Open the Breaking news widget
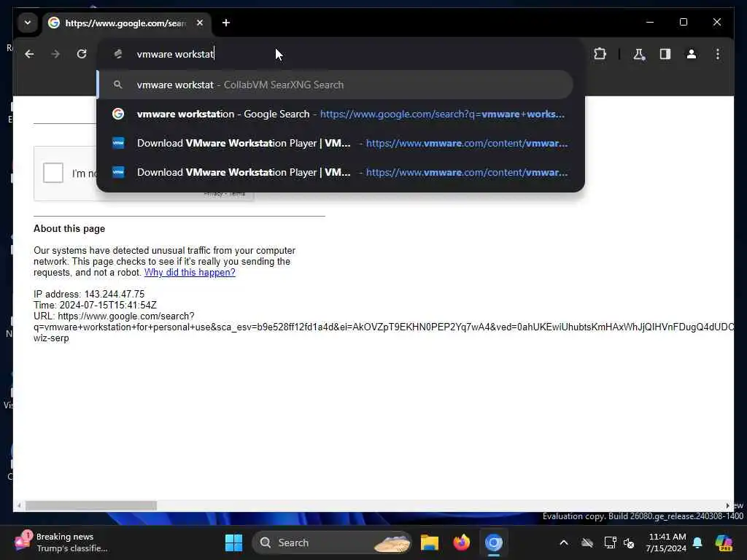Image resolution: width=747 pixels, height=560 pixels. (x=61, y=542)
